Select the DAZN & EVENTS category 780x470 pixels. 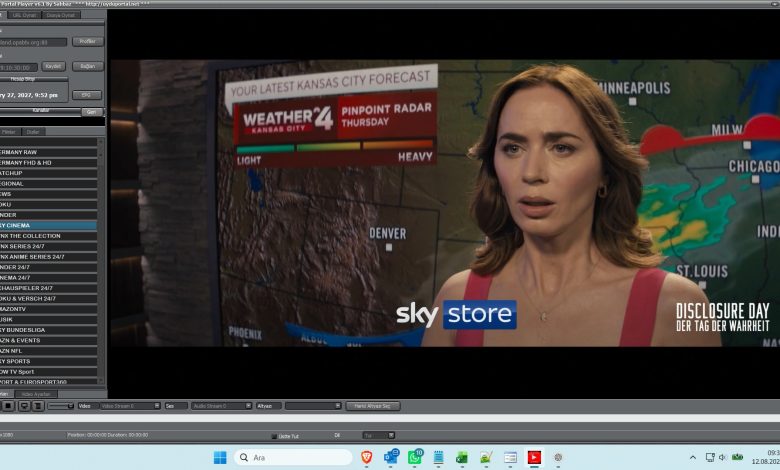click(48, 340)
